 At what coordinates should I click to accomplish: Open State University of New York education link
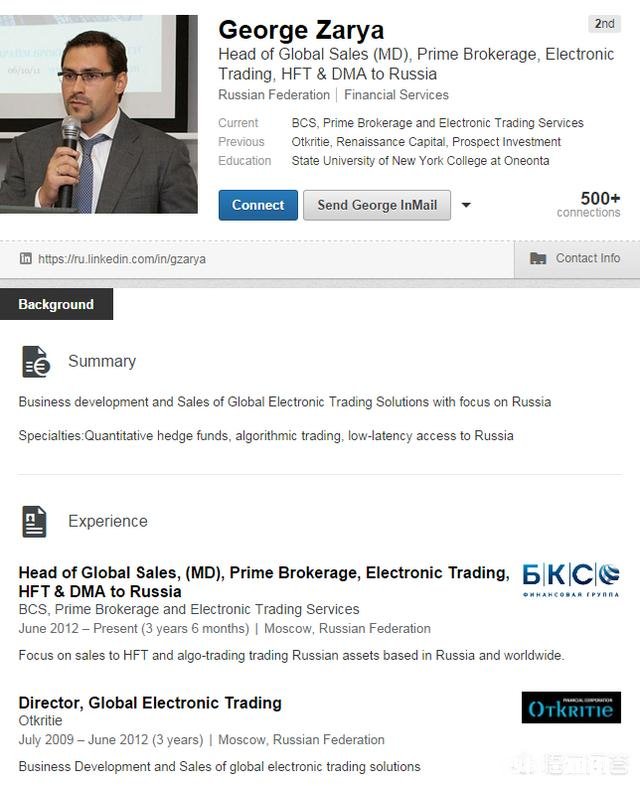pyautogui.click(x=420, y=161)
